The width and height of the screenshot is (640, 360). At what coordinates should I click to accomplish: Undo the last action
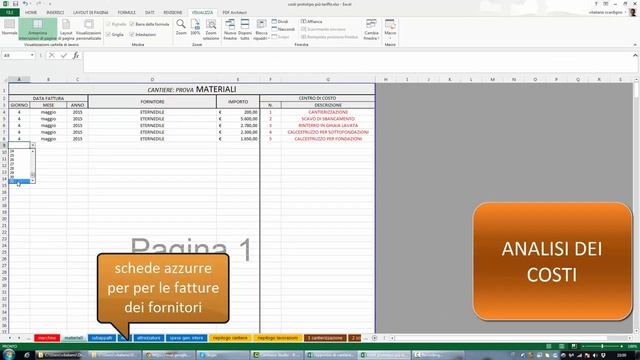pos(25,4)
